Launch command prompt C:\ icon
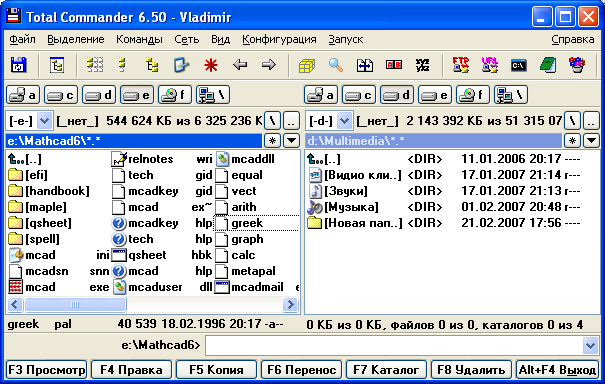Screen dimensions: 605x384 (x=519, y=65)
